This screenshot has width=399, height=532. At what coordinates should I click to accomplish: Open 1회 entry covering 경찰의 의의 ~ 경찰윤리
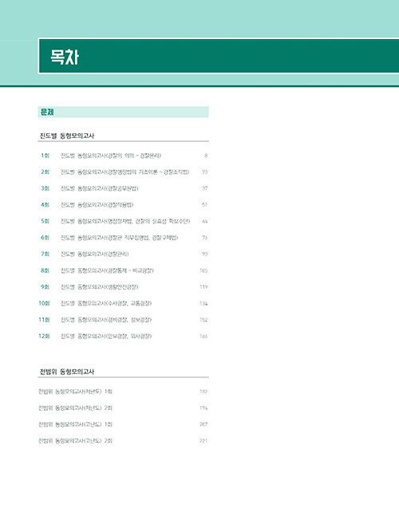coord(123,156)
